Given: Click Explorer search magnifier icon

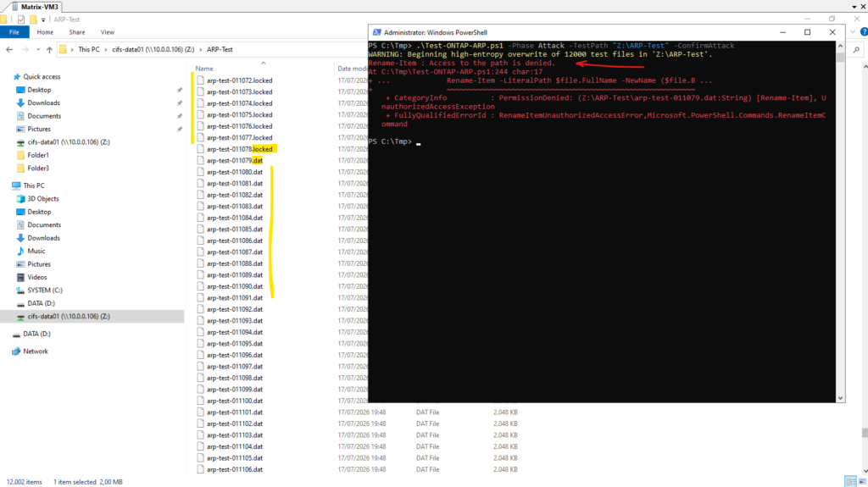Looking at the screenshot, I should 856,49.
